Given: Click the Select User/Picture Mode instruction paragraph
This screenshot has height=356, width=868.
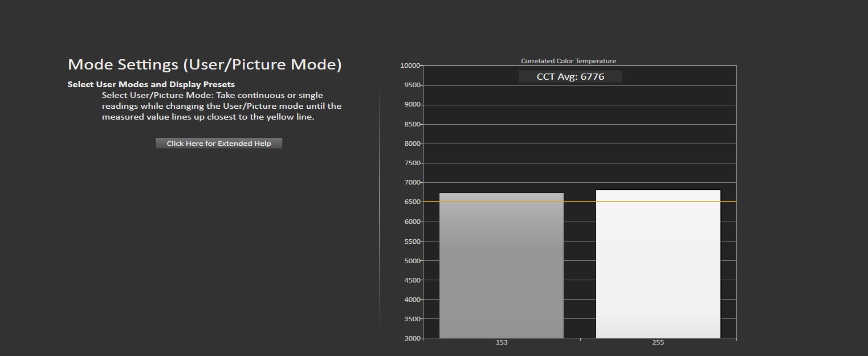Looking at the screenshot, I should 222,106.
